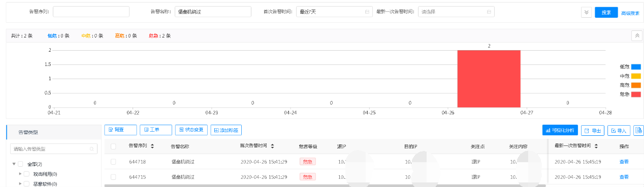Click the 危急：2 条 summary count
The width and height of the screenshot is (644, 187).
pos(159,36)
